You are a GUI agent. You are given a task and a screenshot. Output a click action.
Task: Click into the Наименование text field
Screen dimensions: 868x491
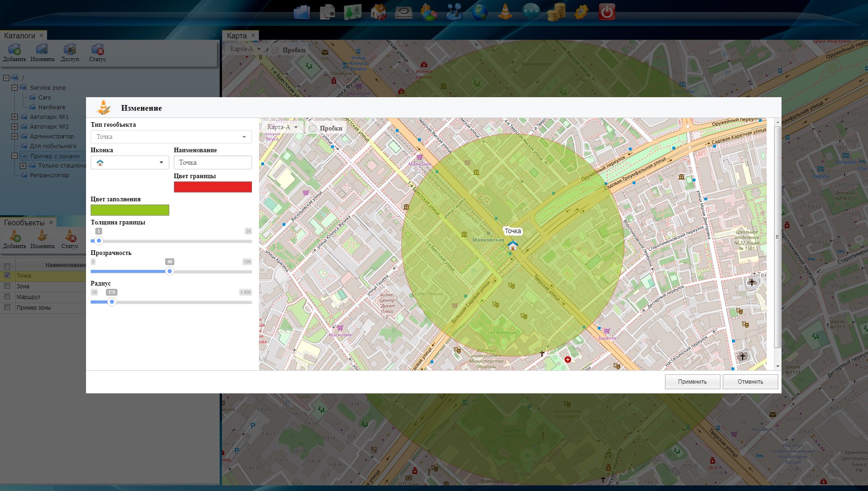pyautogui.click(x=213, y=162)
